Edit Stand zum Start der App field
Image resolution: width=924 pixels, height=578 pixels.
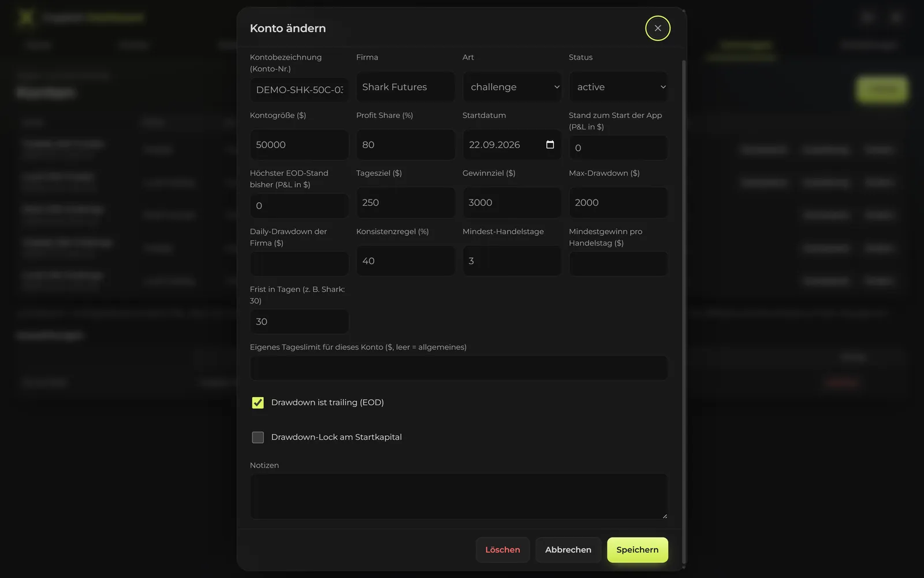(619, 148)
